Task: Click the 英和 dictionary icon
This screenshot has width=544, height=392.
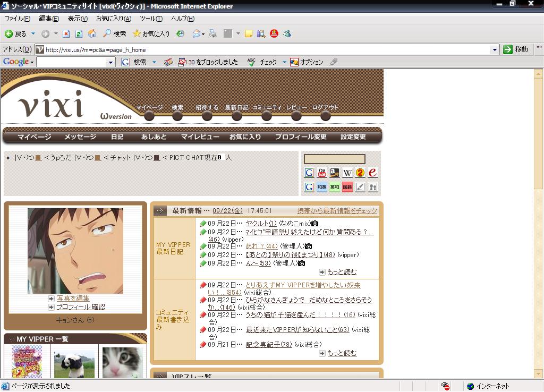Action: [x=335, y=188]
